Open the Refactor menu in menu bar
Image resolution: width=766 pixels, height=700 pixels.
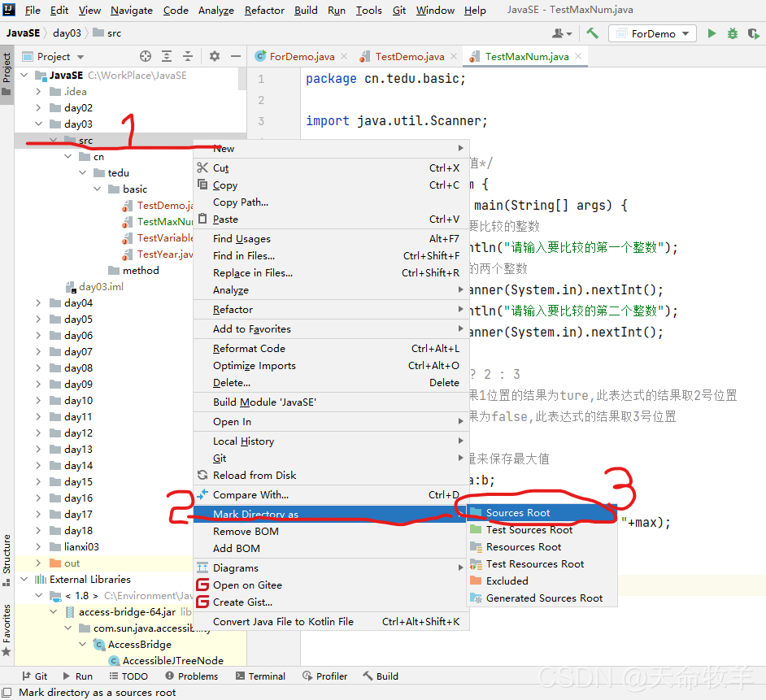click(264, 11)
